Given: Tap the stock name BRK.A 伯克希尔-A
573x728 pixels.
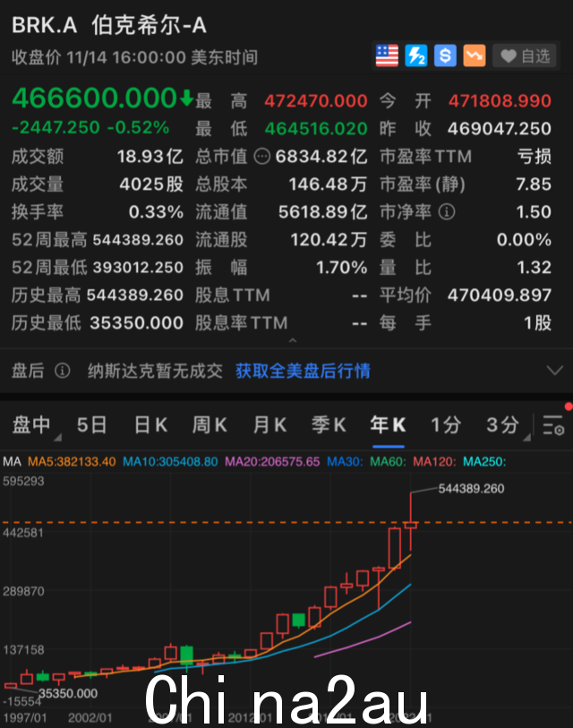Looking at the screenshot, I should pyautogui.click(x=109, y=24).
